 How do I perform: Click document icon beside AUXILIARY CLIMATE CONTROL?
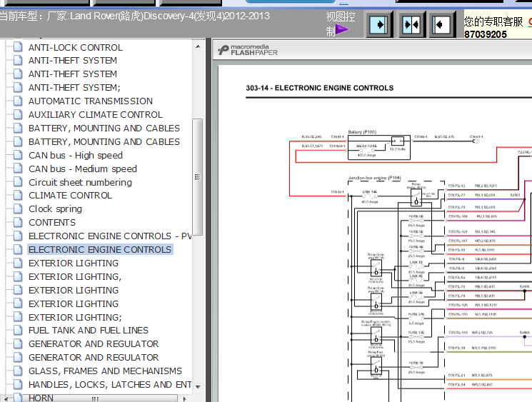(x=18, y=114)
